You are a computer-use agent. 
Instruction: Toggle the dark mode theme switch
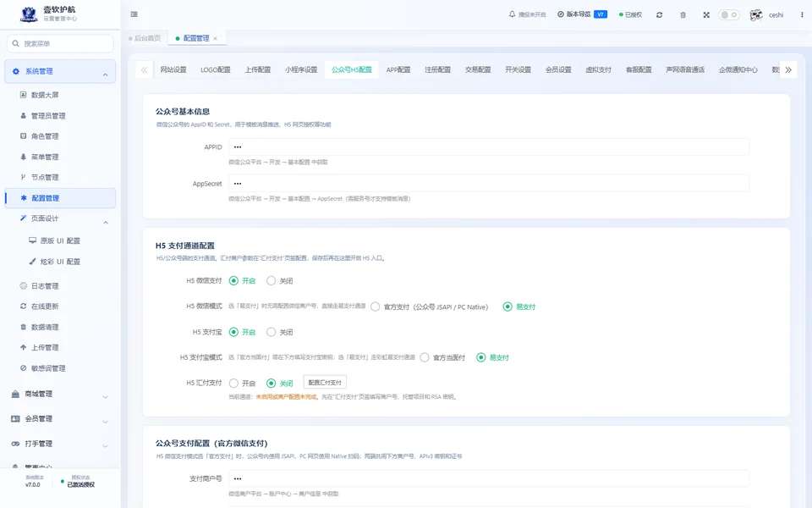pos(728,15)
